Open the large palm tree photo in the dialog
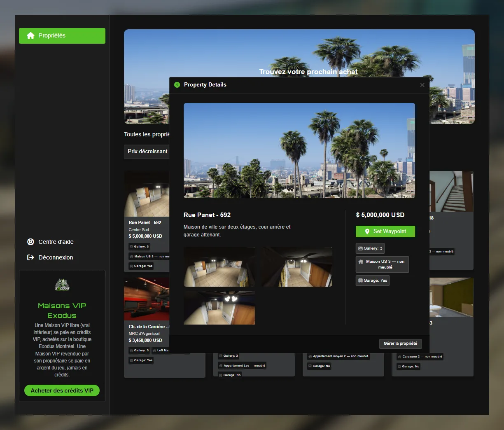Screen dimensions: 504x430 tap(299, 150)
